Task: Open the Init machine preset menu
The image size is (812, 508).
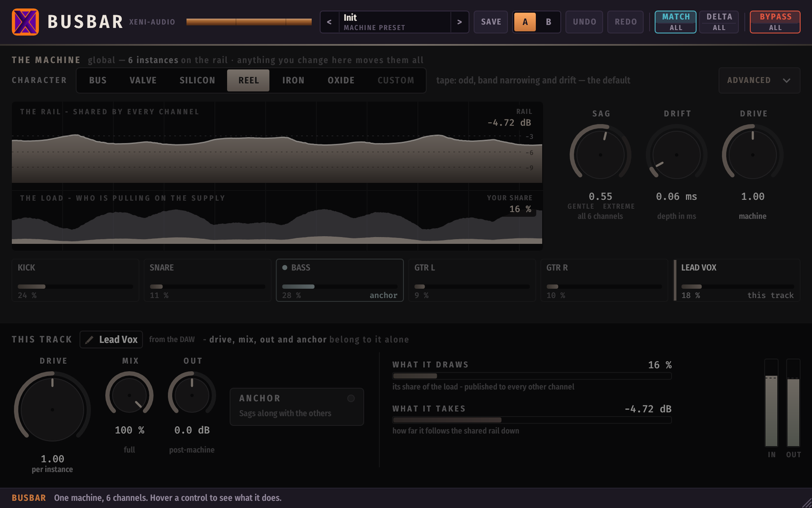Action: (x=394, y=22)
